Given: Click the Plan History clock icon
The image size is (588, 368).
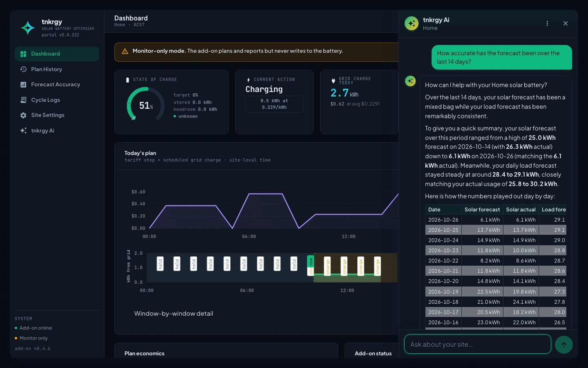Looking at the screenshot, I should tap(23, 70).
